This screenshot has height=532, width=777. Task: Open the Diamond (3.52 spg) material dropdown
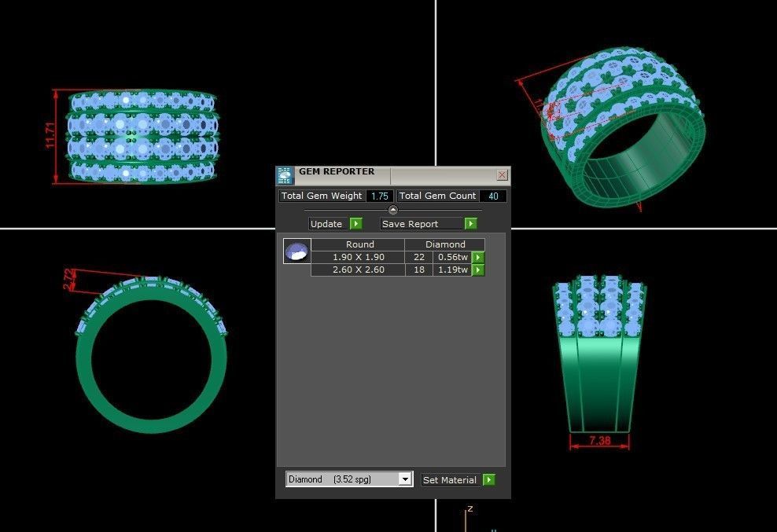coord(405,479)
